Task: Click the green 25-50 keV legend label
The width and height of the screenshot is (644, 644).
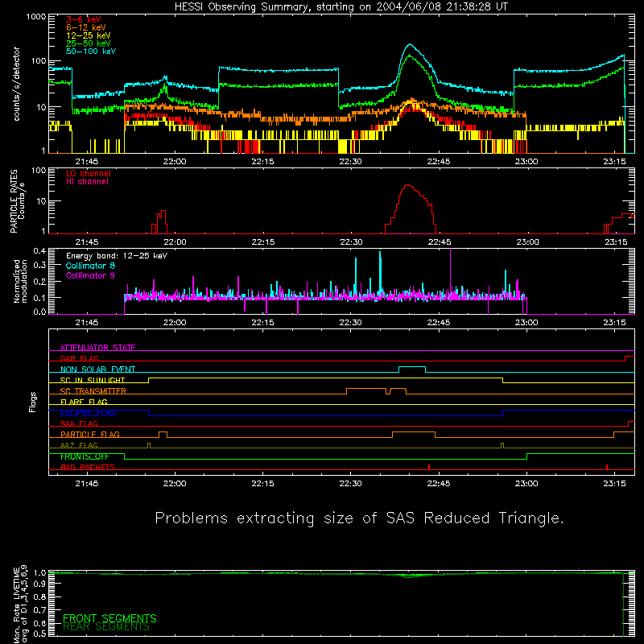Action: (x=89, y=43)
